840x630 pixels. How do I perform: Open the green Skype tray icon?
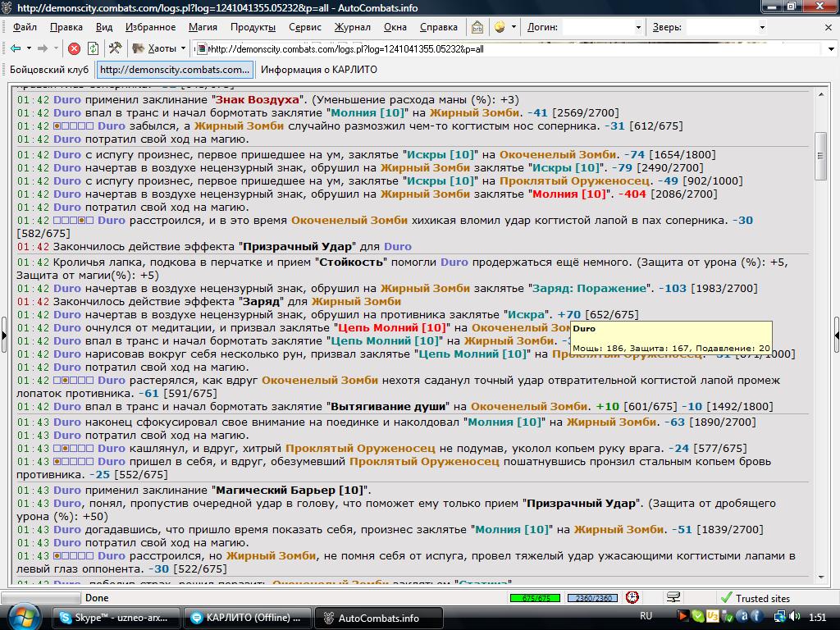[697, 617]
